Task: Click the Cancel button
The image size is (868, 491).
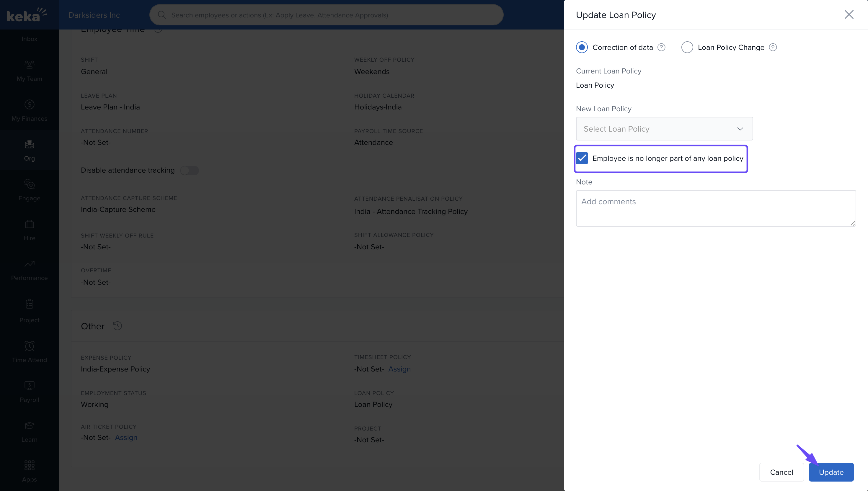Action: (781, 472)
